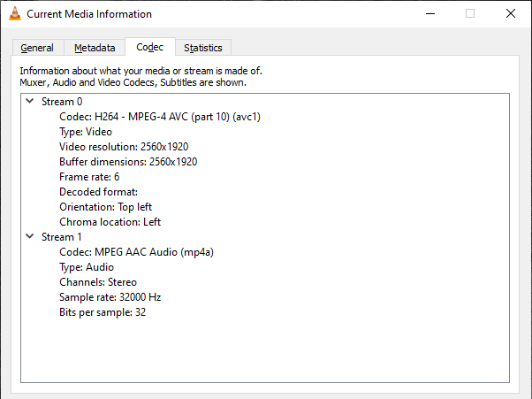Select the Stream 0 tree item
The image size is (532, 399).
(62, 102)
